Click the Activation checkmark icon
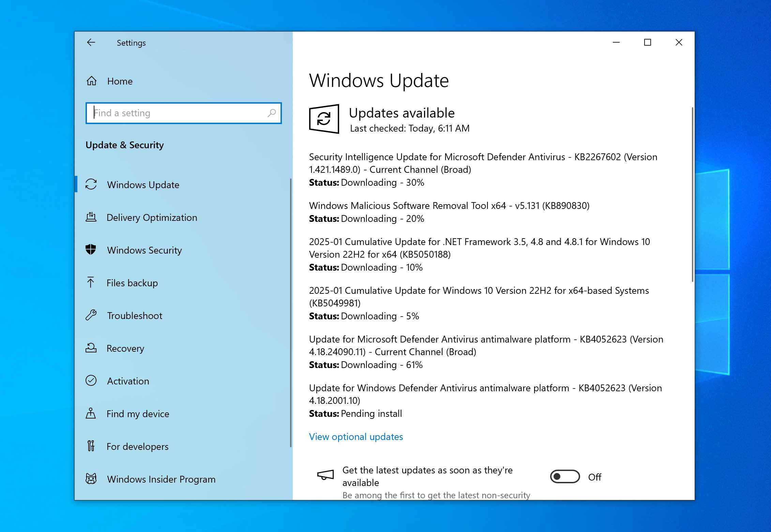Viewport: 771px width, 532px height. (91, 381)
